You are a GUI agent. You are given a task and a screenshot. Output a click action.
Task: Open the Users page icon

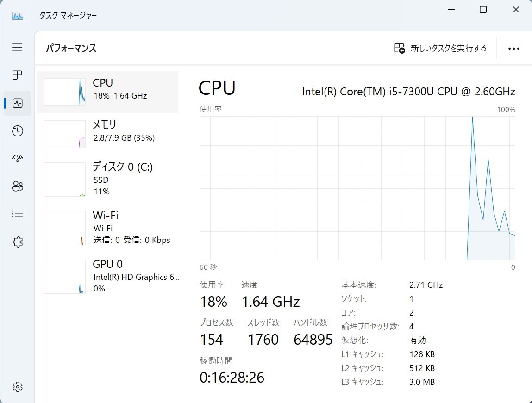pos(17,186)
